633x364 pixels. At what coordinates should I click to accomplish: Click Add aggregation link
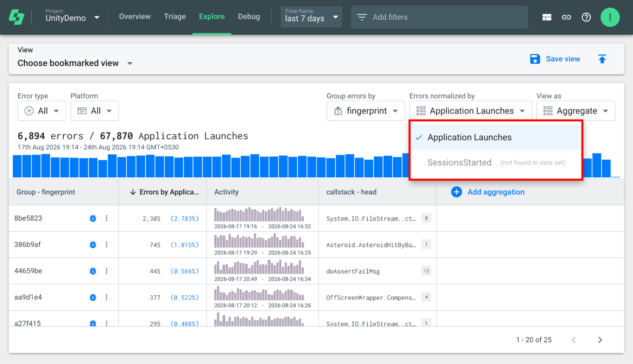click(x=496, y=192)
